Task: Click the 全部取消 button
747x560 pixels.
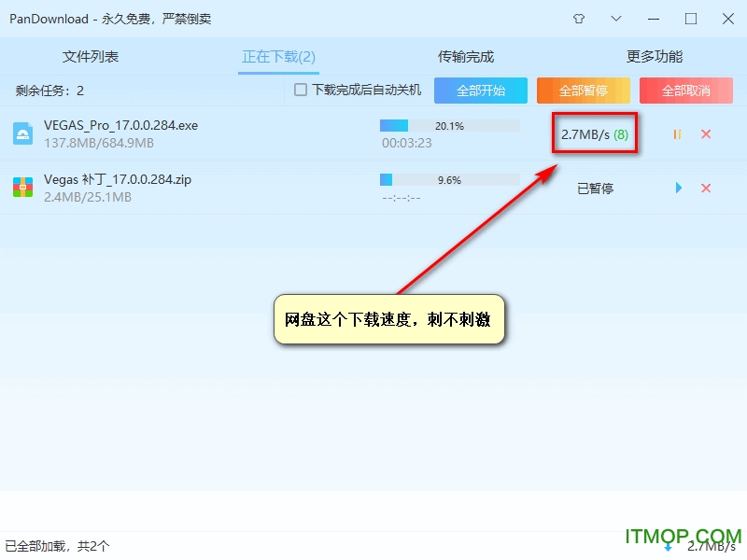Action: (x=686, y=91)
